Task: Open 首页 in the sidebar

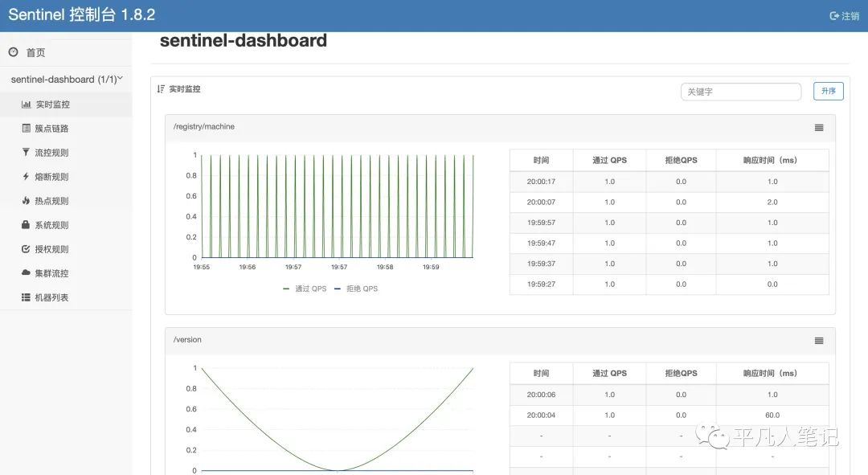Action: pyautogui.click(x=66, y=52)
